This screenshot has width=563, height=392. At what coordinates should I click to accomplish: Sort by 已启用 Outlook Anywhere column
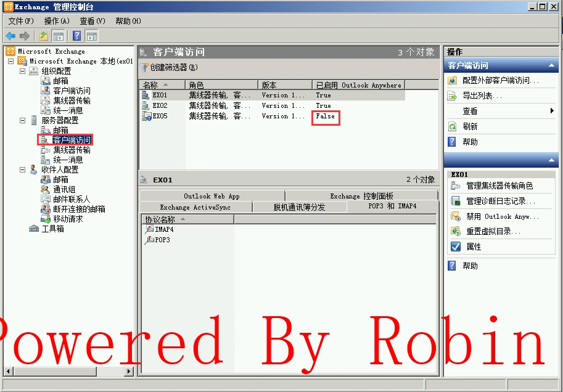coord(358,85)
